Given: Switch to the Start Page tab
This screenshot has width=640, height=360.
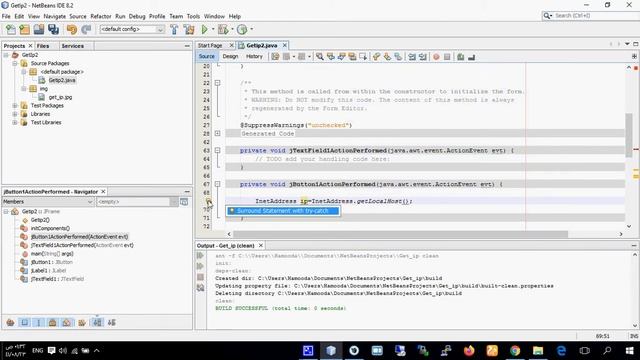Looking at the screenshot, I should (x=210, y=45).
